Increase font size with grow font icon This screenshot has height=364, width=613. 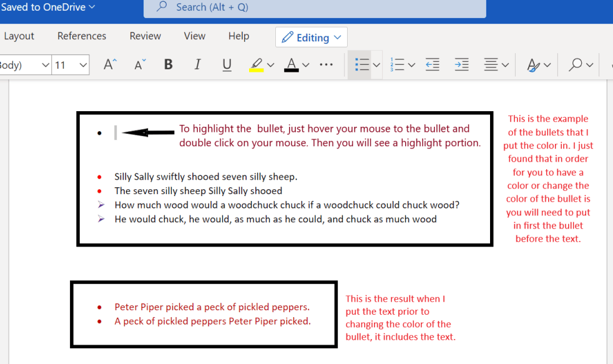(x=110, y=64)
